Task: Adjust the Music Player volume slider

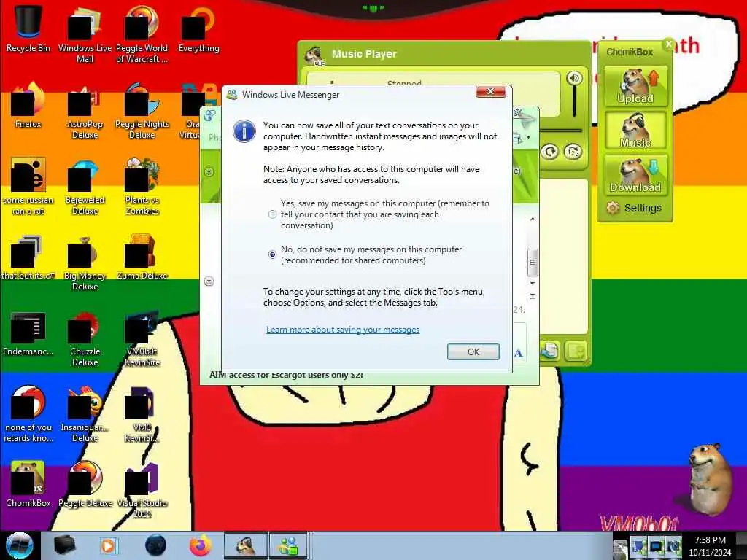Action: click(x=574, y=102)
